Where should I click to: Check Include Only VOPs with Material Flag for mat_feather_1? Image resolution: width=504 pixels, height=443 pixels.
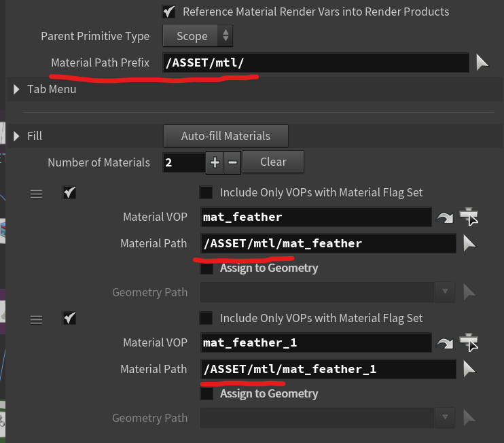206,319
